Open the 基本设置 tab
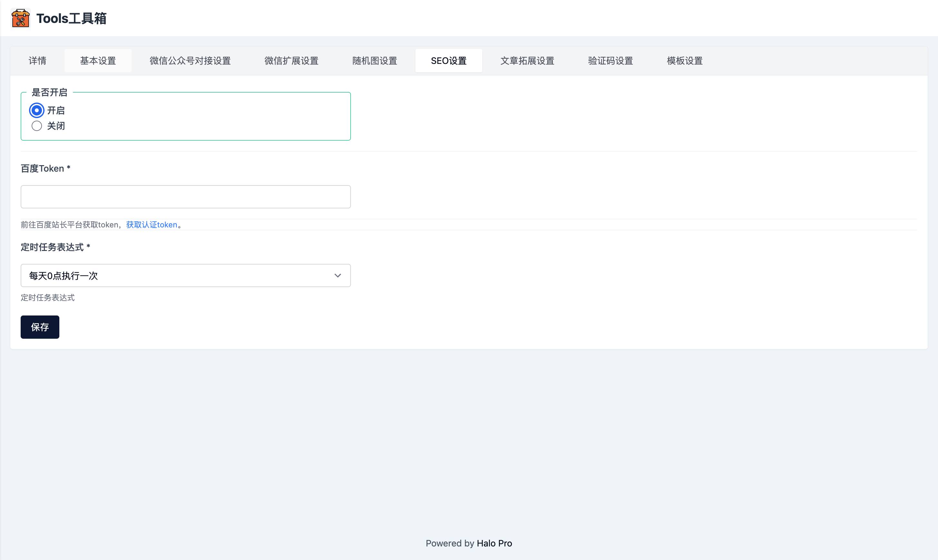This screenshot has width=938, height=560. coord(98,61)
